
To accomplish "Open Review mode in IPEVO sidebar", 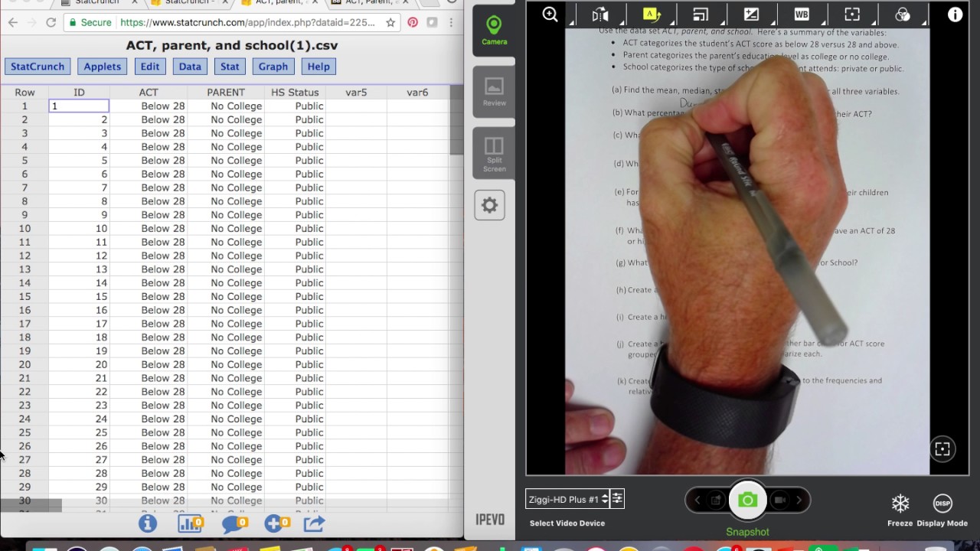I will (494, 92).
